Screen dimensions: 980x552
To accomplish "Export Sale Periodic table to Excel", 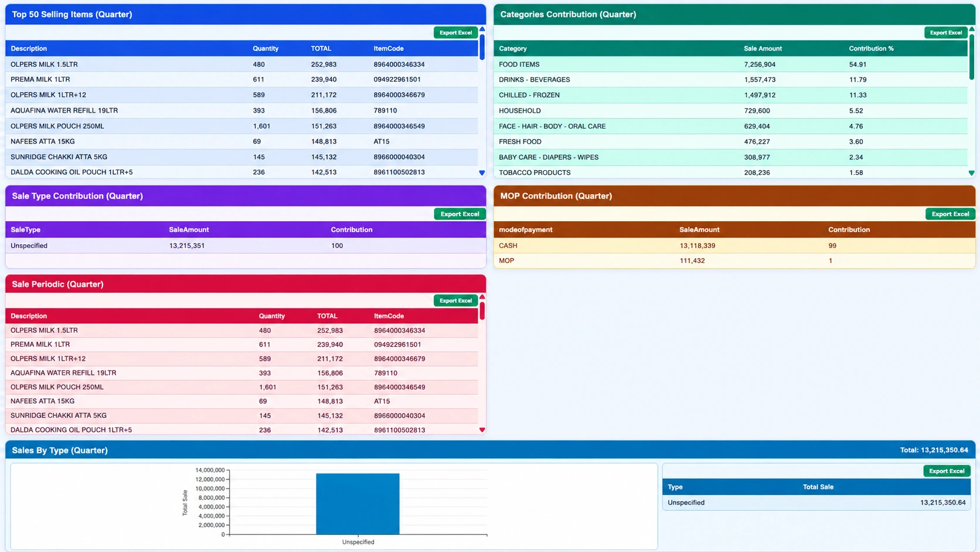I will (455, 300).
